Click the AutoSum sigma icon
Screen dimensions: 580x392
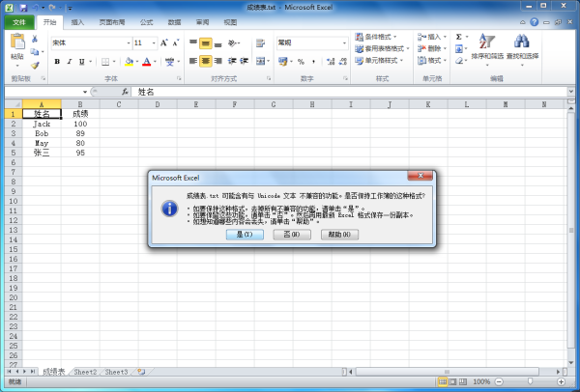458,37
